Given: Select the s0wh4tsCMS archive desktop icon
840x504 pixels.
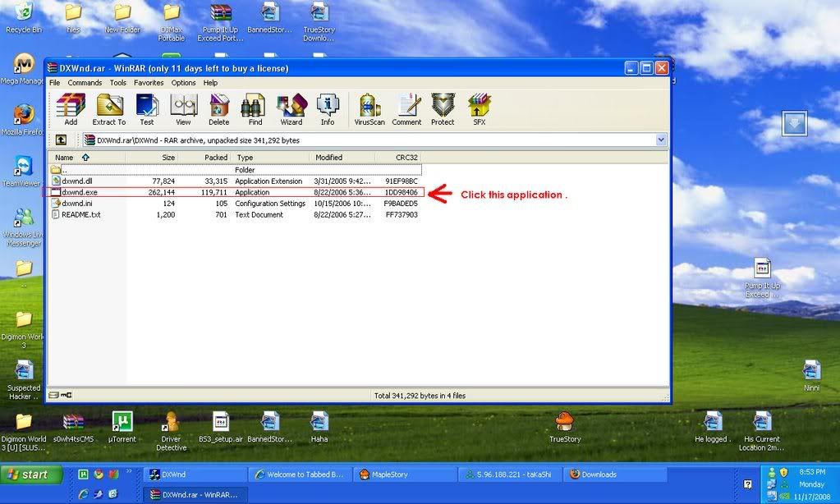Looking at the screenshot, I should coord(73,428).
